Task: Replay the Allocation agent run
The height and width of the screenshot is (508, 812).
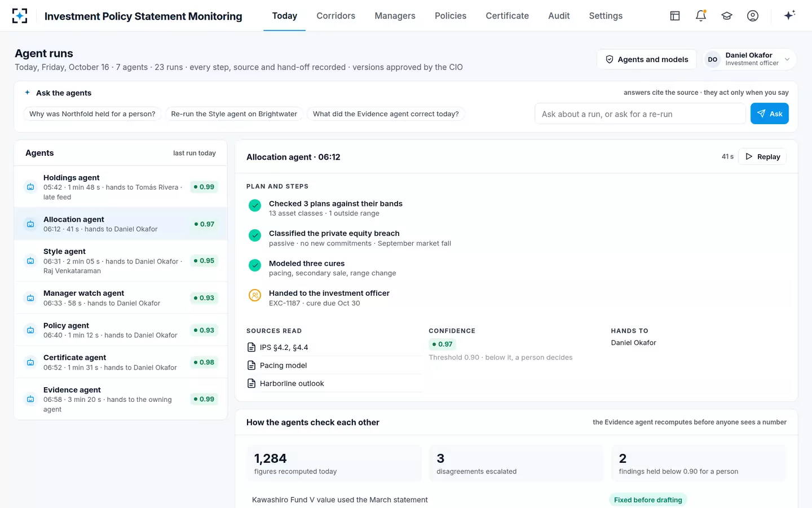Action: [x=762, y=157]
